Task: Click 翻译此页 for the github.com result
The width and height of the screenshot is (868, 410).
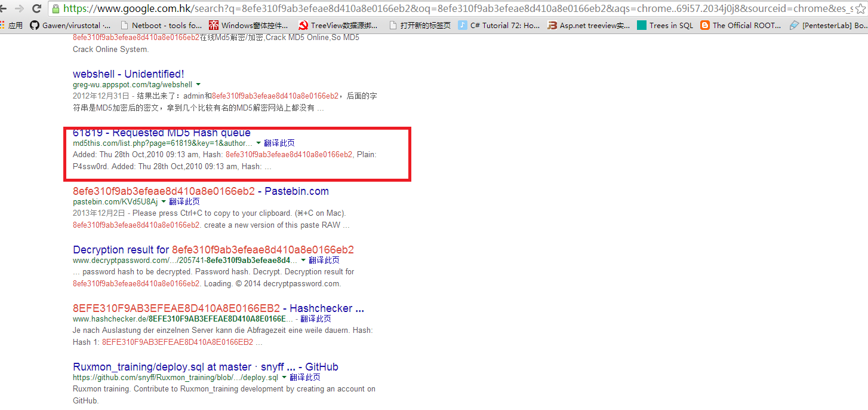Action: click(305, 378)
